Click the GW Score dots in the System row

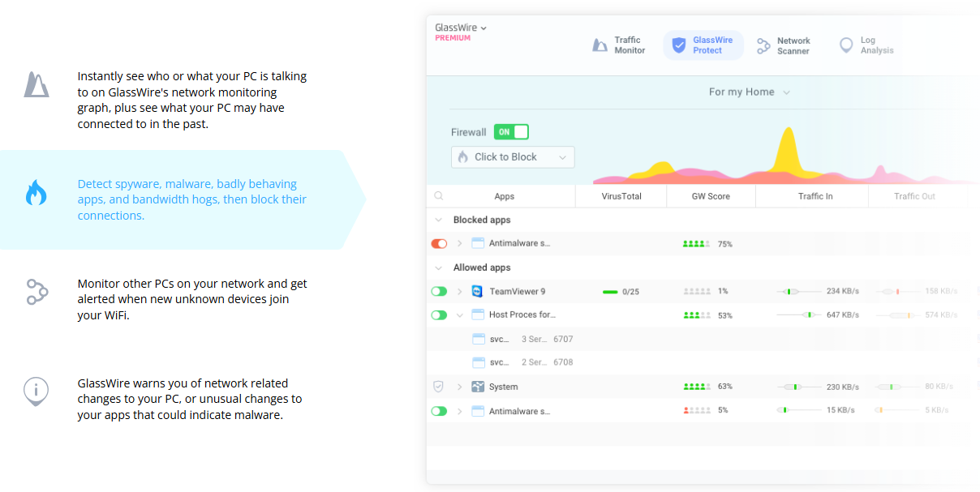click(697, 387)
